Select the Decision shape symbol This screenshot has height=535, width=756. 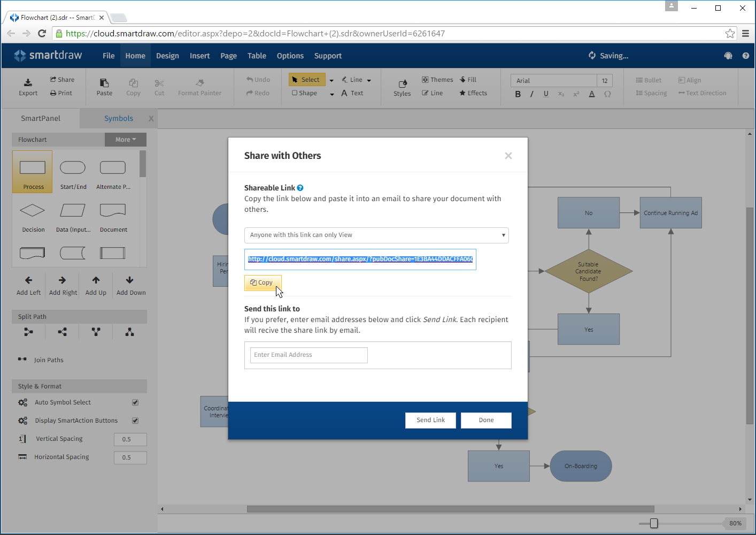tap(32, 210)
